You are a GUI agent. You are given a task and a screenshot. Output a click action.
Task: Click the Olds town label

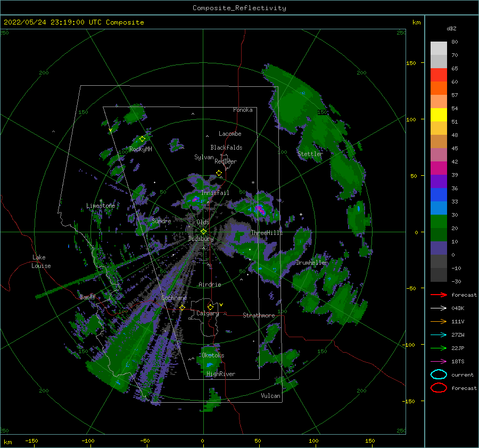pos(203,222)
